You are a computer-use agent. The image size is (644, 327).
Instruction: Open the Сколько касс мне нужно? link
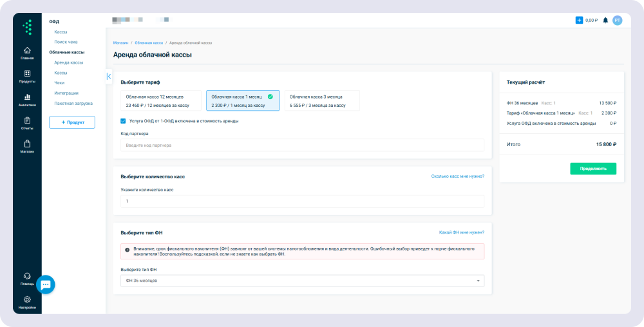click(x=457, y=176)
